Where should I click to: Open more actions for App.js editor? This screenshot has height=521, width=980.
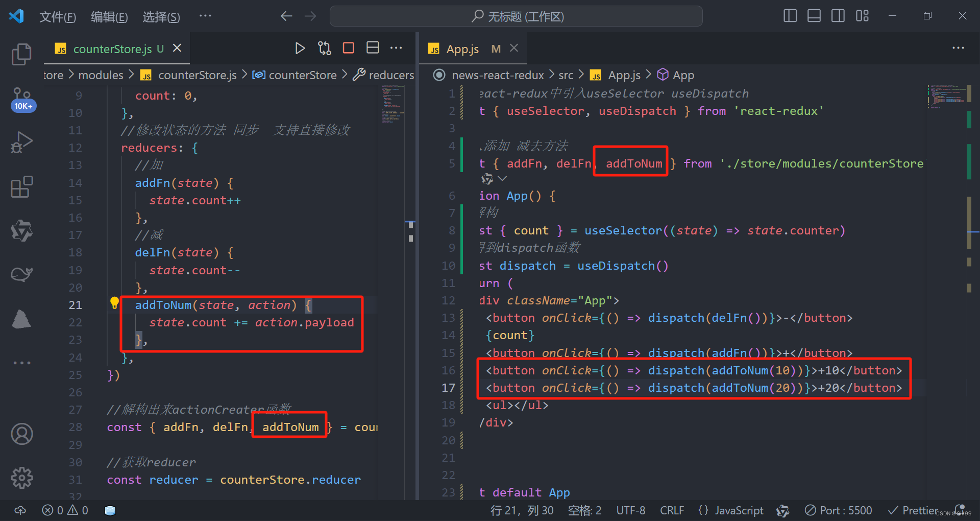(958, 48)
